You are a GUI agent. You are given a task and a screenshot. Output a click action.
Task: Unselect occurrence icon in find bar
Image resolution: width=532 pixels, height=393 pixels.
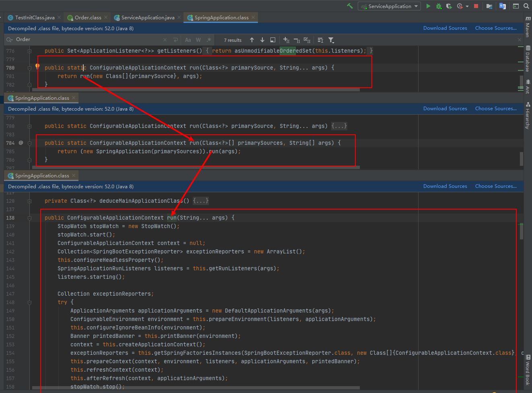tap(297, 40)
